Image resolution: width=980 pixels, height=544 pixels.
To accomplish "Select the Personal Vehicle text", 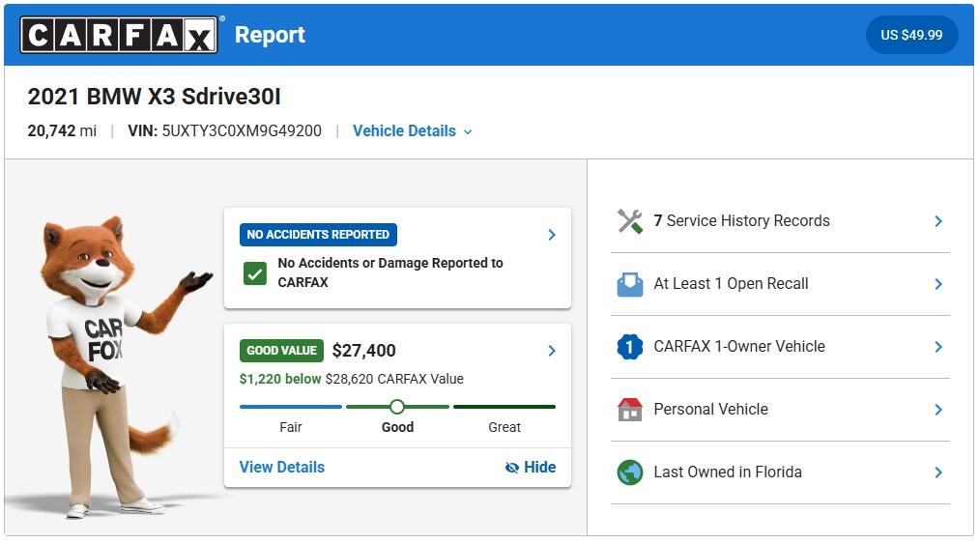I will [x=710, y=409].
